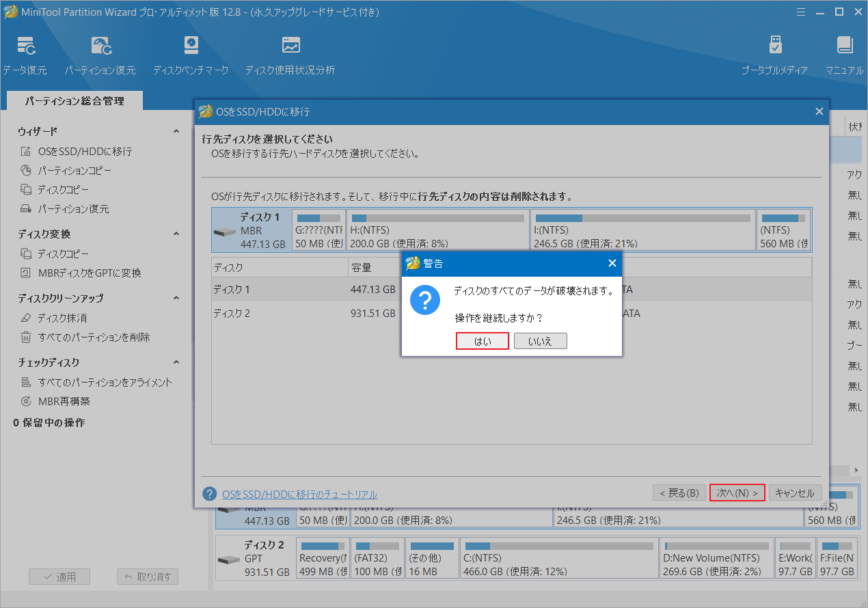
Task: Click the help icon beside the tutorial link
Action: click(210, 494)
